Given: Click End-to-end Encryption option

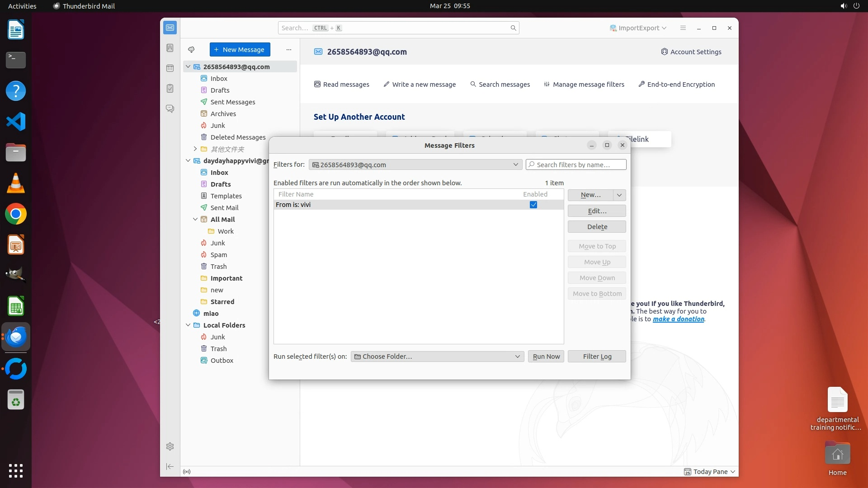Looking at the screenshot, I should 676,84.
